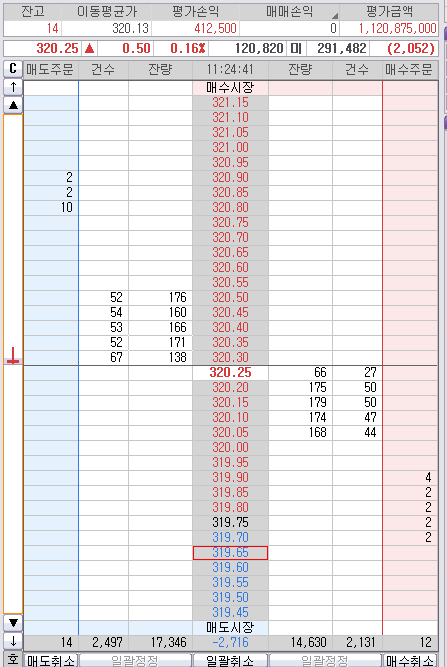Click price level 320.50

[x=230, y=297]
